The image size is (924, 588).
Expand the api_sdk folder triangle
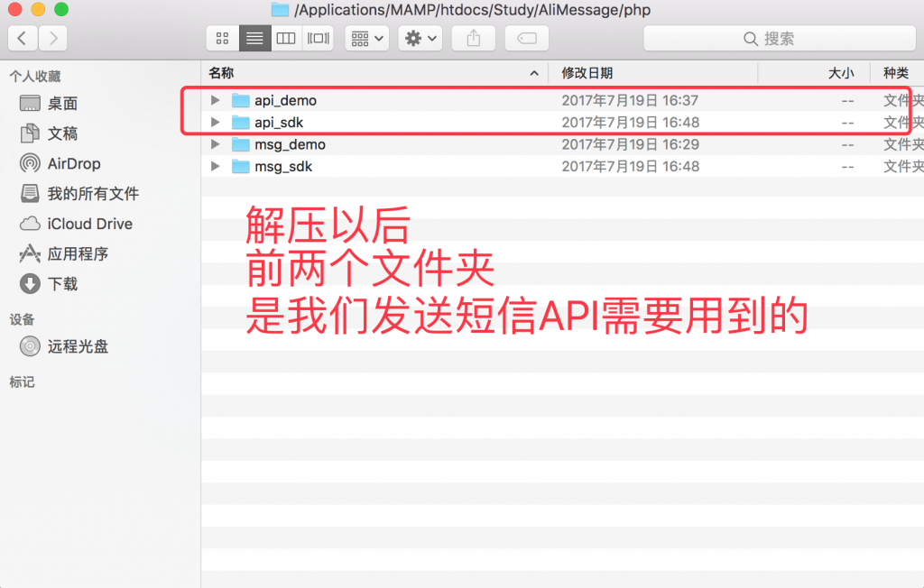(x=215, y=122)
